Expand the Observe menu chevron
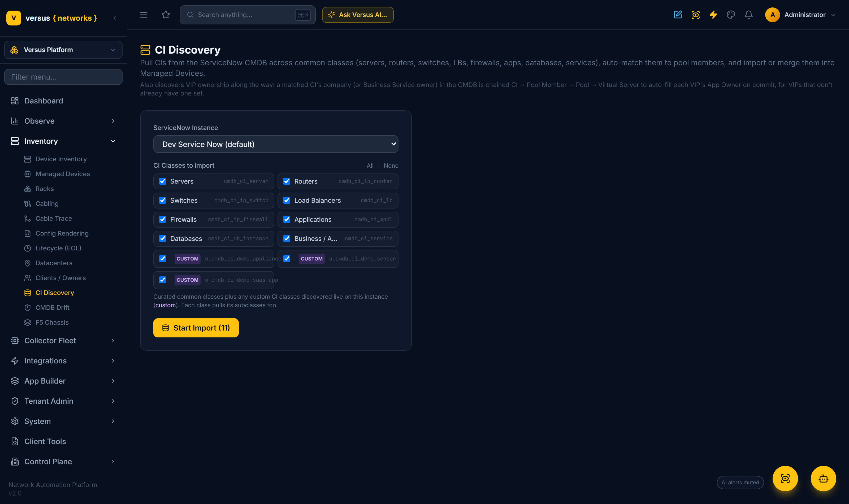Screen dimensions: 849x504 113,121
